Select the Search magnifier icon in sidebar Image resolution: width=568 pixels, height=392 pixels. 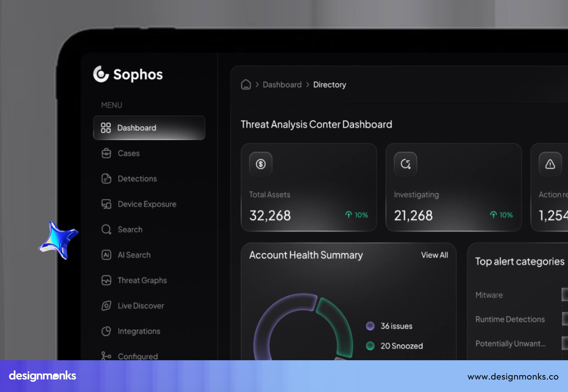(106, 229)
